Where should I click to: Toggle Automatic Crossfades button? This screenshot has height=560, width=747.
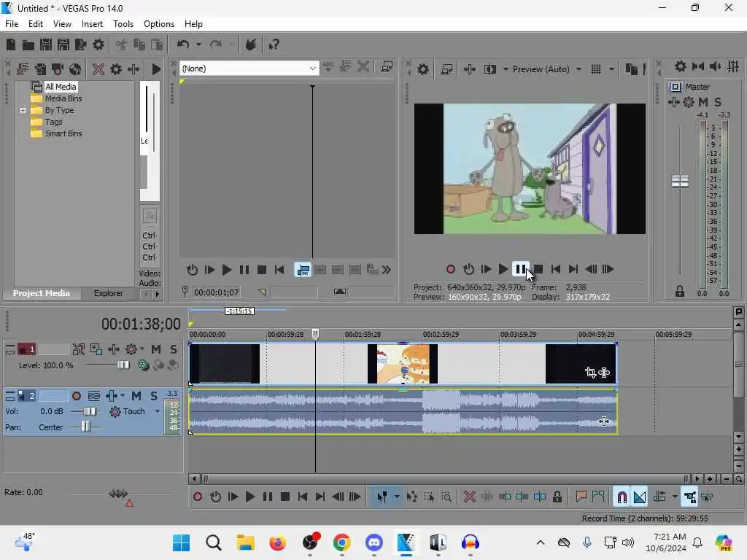[x=639, y=497]
